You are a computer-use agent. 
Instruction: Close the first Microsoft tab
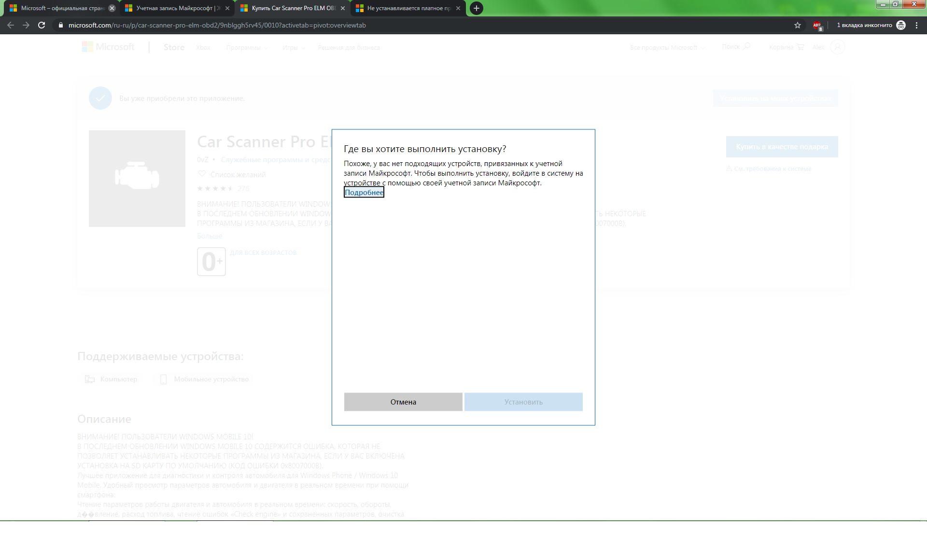pyautogui.click(x=112, y=8)
